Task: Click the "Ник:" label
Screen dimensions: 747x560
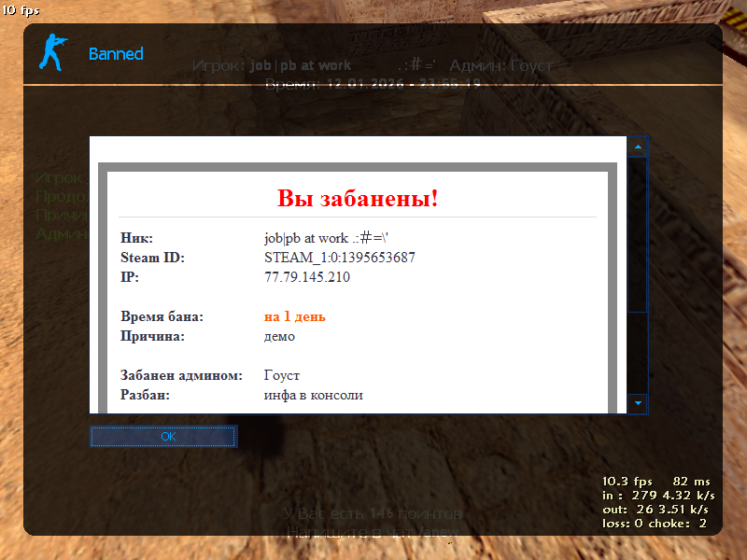Action: 136,238
